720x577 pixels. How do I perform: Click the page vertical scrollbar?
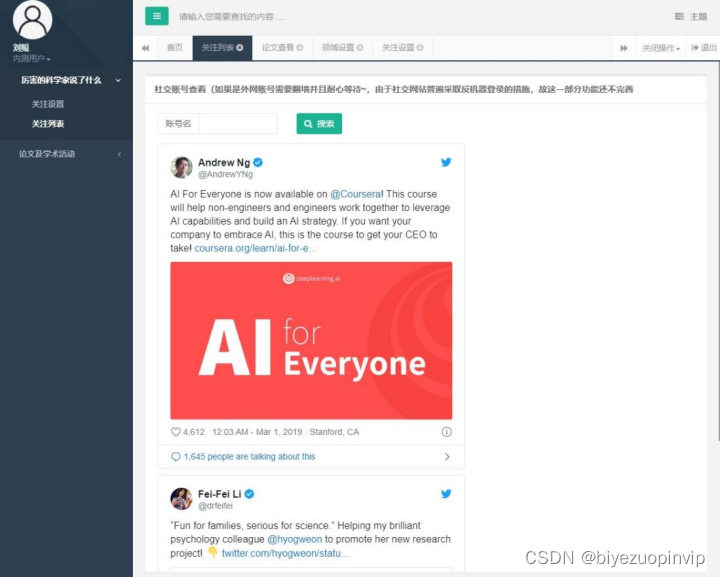pyautogui.click(x=717, y=252)
